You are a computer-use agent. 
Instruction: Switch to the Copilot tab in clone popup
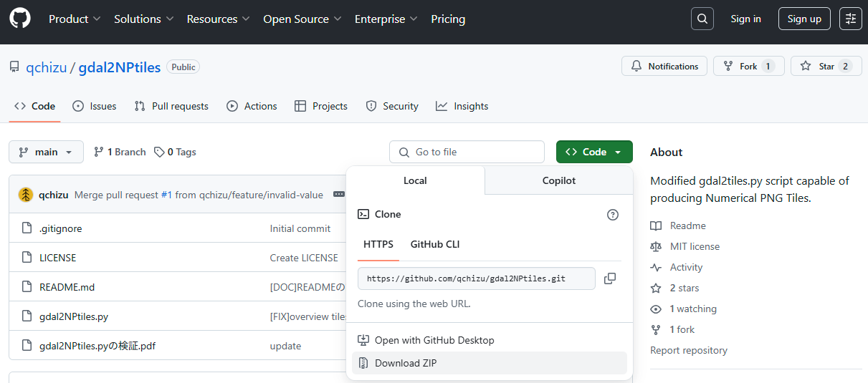[559, 180]
